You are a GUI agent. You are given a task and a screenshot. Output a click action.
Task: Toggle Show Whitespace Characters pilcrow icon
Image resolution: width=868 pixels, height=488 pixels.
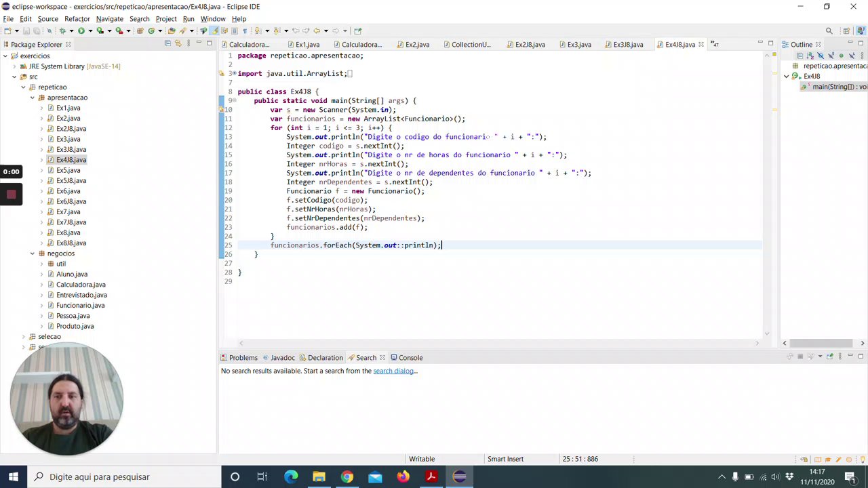point(245,30)
